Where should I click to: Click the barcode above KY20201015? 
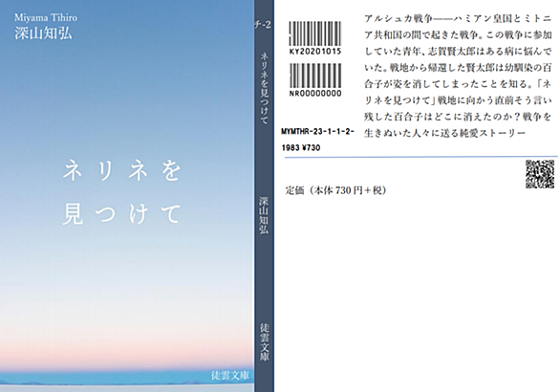(315, 33)
